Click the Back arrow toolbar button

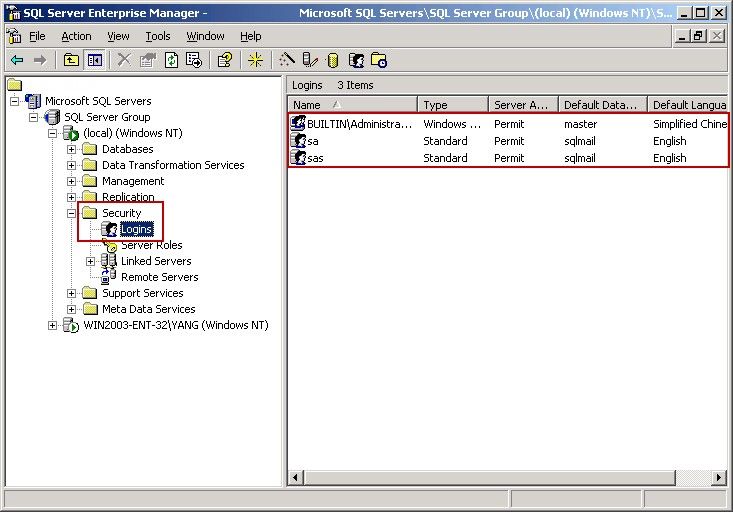coord(17,60)
